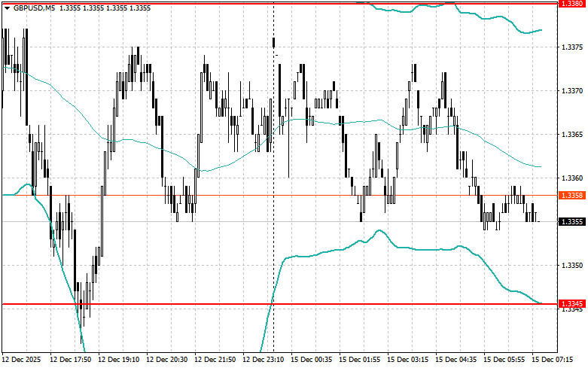Click the 15 Dec 03:15 time label

click(407, 360)
